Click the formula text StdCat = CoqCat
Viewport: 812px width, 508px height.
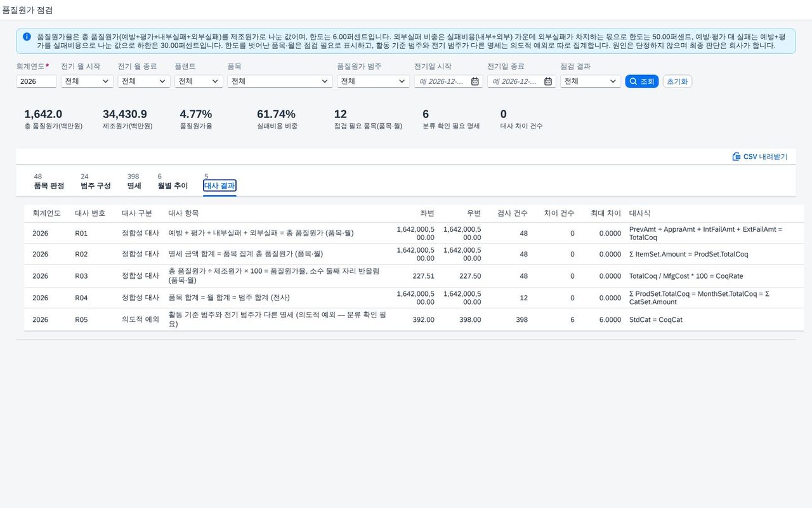point(656,320)
